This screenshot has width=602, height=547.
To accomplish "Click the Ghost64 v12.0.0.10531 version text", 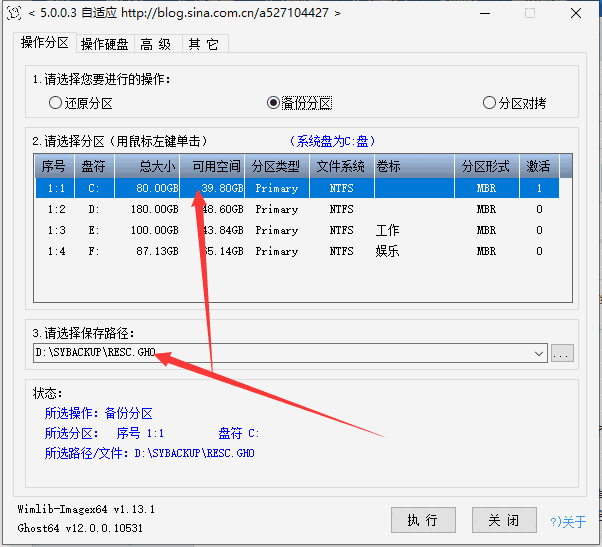I will [80, 528].
